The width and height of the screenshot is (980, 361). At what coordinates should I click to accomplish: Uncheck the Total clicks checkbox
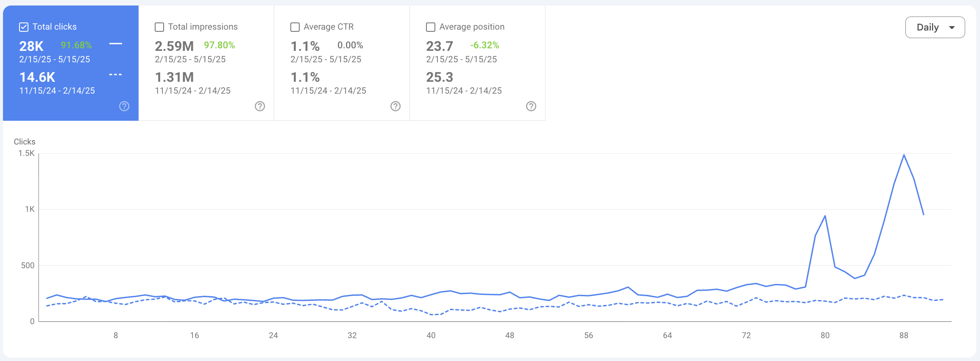click(x=24, y=27)
